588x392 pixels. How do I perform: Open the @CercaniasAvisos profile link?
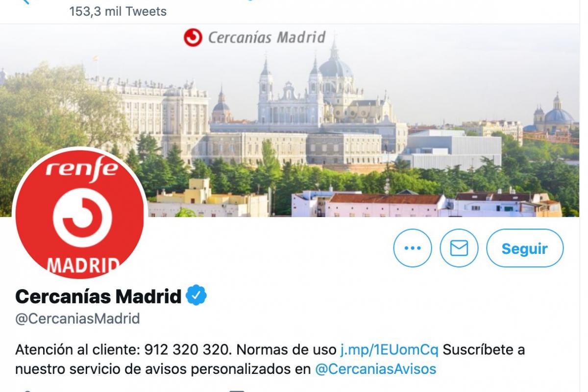pos(375,368)
